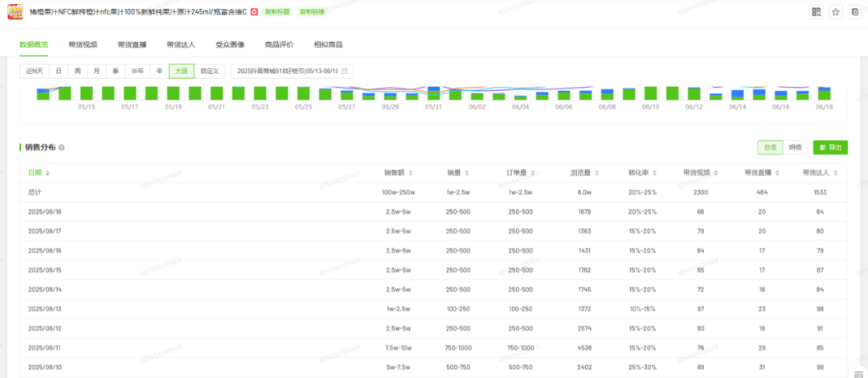Click the red shop icon after the product title
The image size is (868, 378).
(254, 11)
